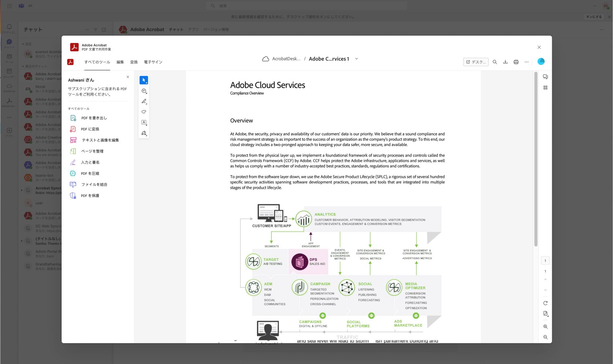Screen dimensions: 616x364
Task: Select the text box tool
Action: click(144, 123)
